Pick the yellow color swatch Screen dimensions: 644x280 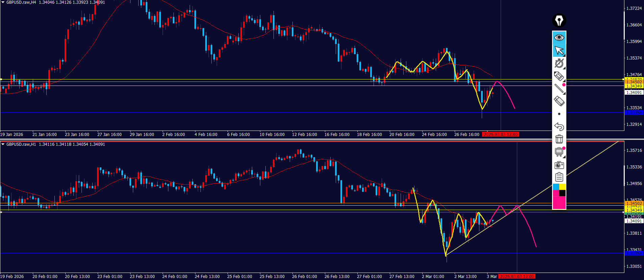coord(563,187)
